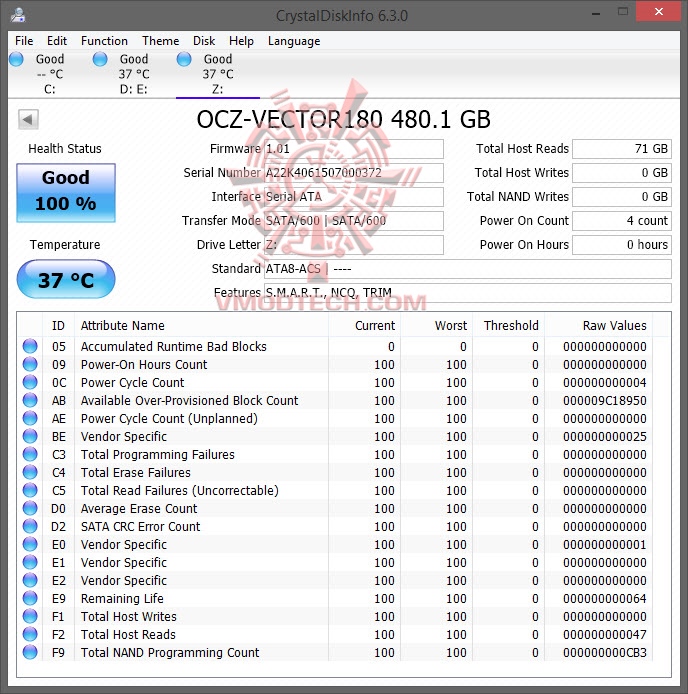688x694 pixels.
Task: Click the Power On Count value 4 count
Action: tap(622, 220)
